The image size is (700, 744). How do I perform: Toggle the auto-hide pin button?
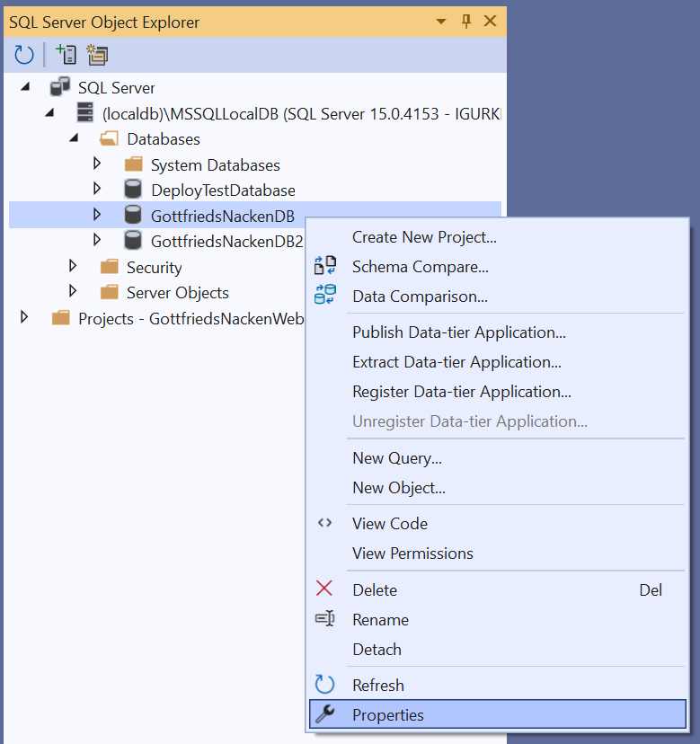click(x=465, y=22)
